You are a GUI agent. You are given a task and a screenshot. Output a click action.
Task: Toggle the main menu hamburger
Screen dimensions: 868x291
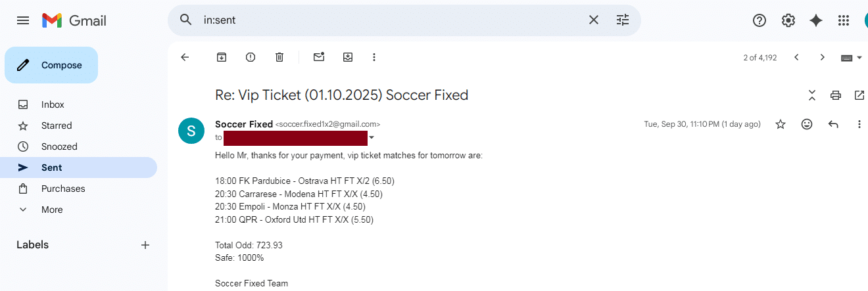pos(23,20)
